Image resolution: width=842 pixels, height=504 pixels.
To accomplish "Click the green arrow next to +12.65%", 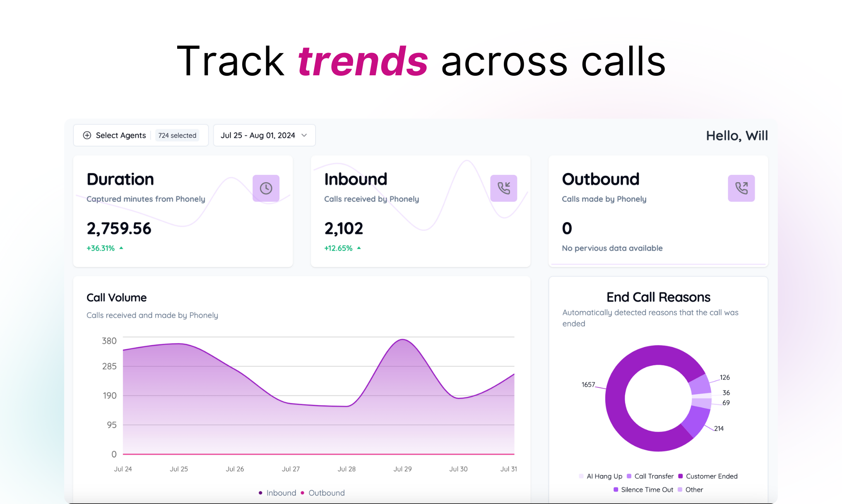I will pyautogui.click(x=359, y=248).
